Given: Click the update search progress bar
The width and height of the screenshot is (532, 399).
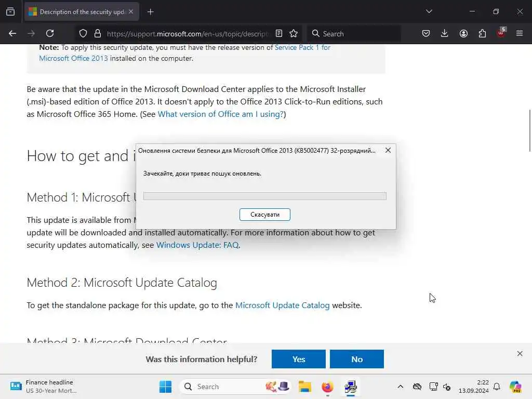Looking at the screenshot, I should (264, 196).
